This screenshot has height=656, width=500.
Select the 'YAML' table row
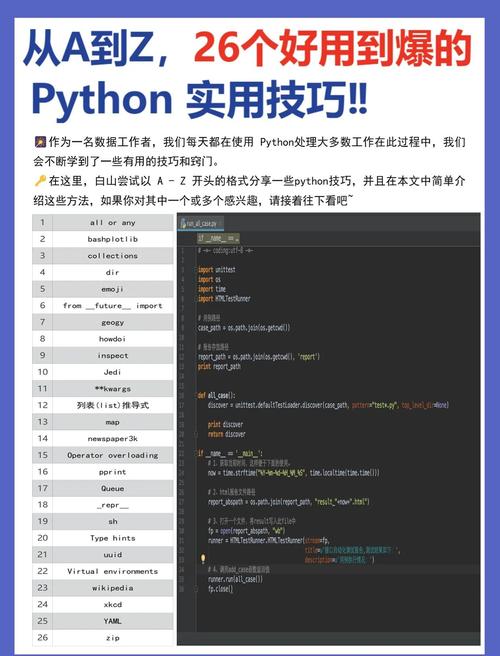coord(103,621)
